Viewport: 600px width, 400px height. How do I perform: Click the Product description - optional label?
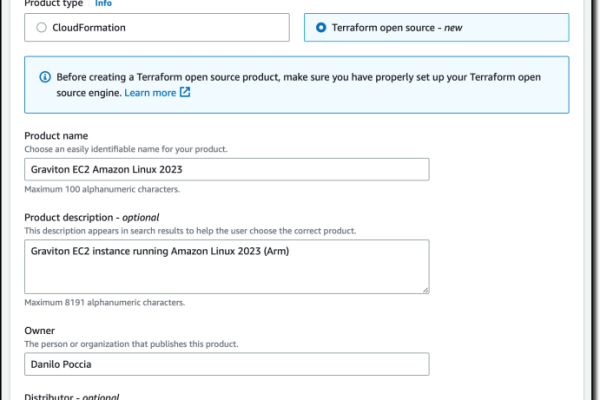pyautogui.click(x=91, y=217)
